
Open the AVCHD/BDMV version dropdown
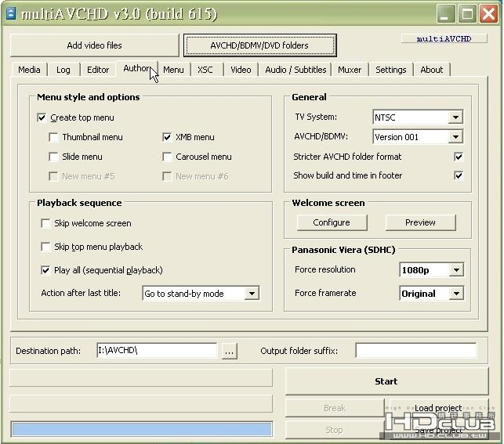455,137
